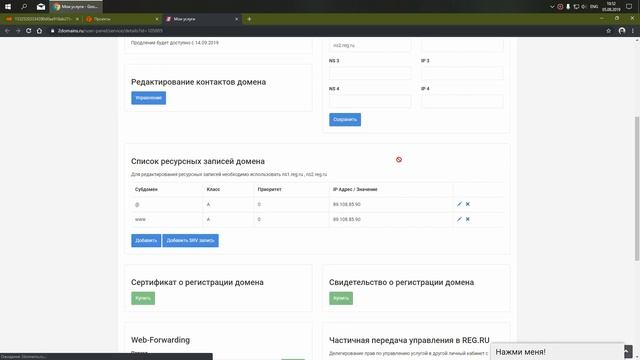Screen dimensions: 640x360
Task: Open microphone tray icon
Action: (568, 7)
